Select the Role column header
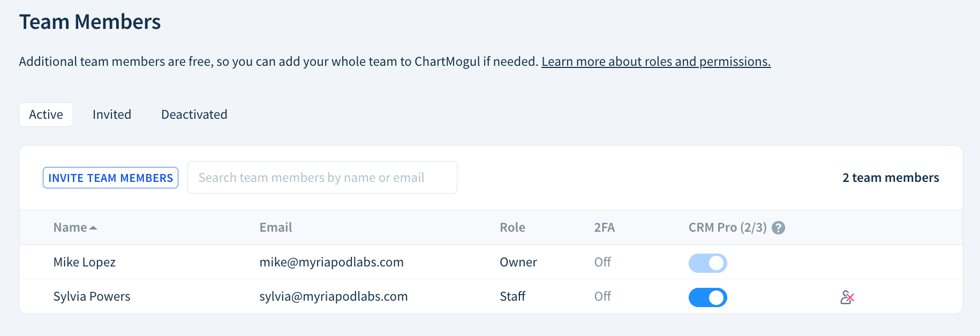 [512, 227]
